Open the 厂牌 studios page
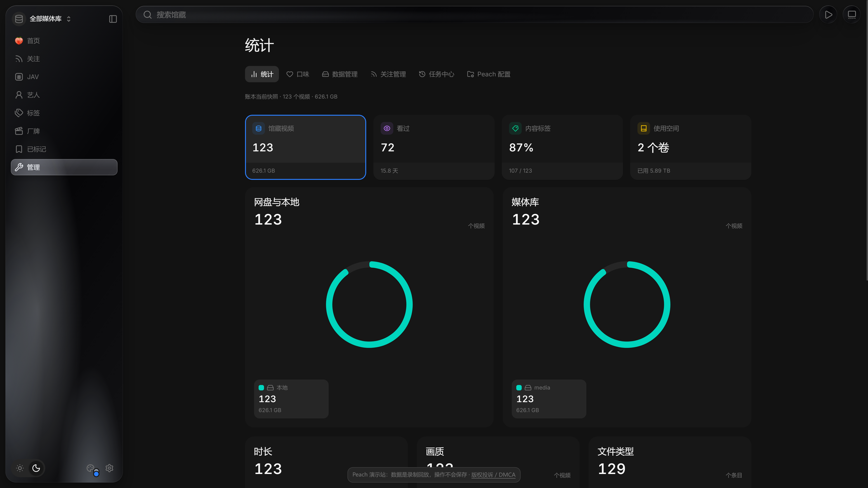This screenshot has width=868, height=488. (x=64, y=131)
